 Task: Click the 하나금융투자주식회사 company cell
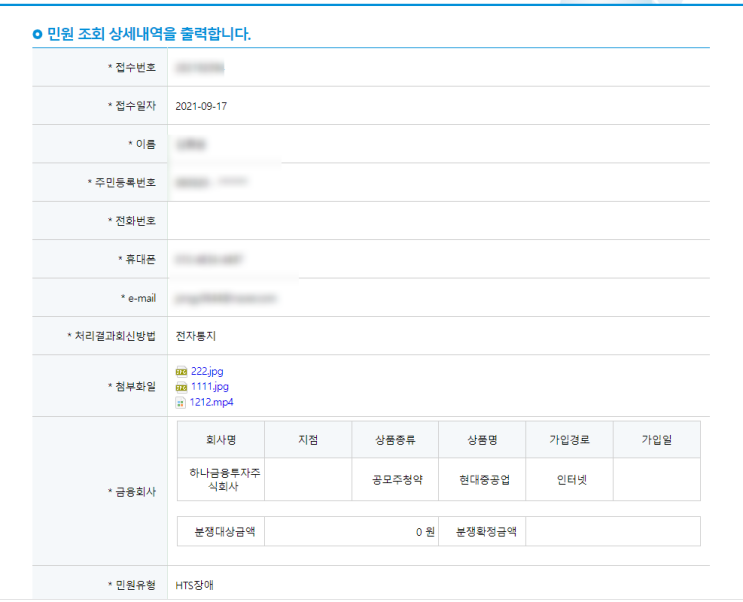221,479
